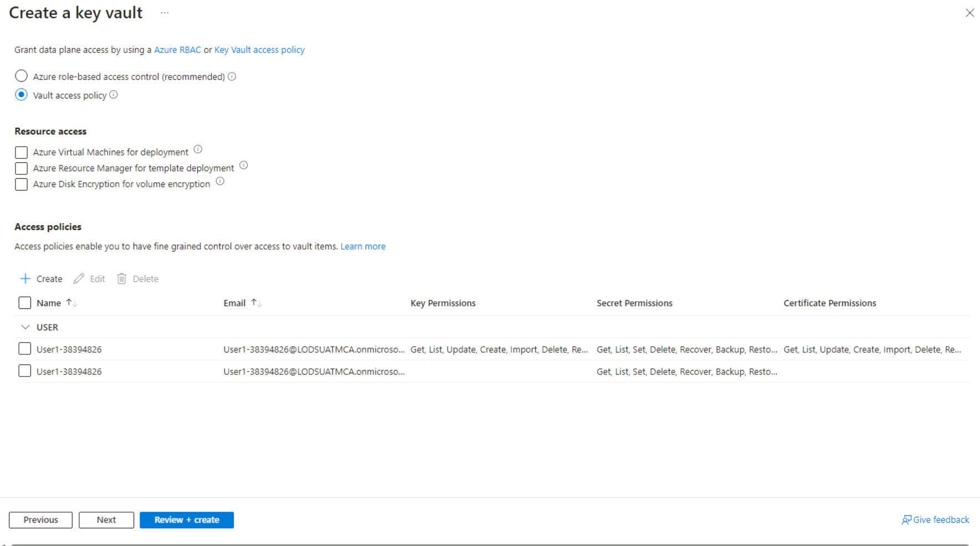Enable Azure Resource Manager for template deployment
This screenshot has width=980, height=546.
(21, 168)
